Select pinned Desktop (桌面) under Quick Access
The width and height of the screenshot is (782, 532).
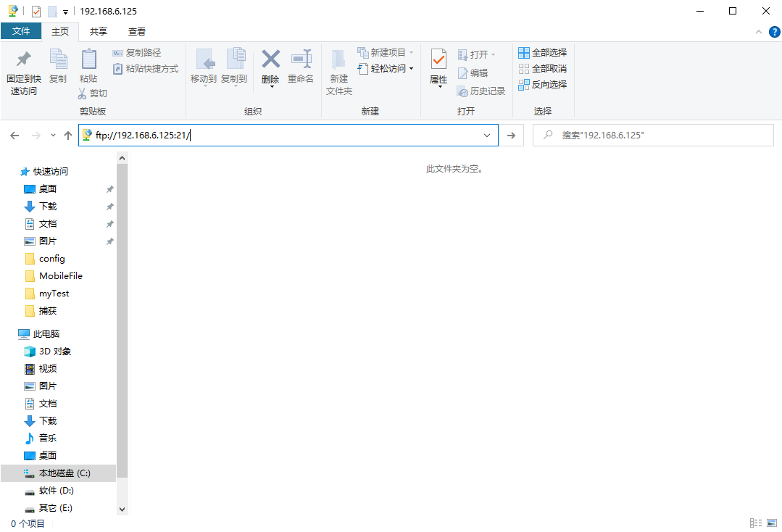(41, 189)
